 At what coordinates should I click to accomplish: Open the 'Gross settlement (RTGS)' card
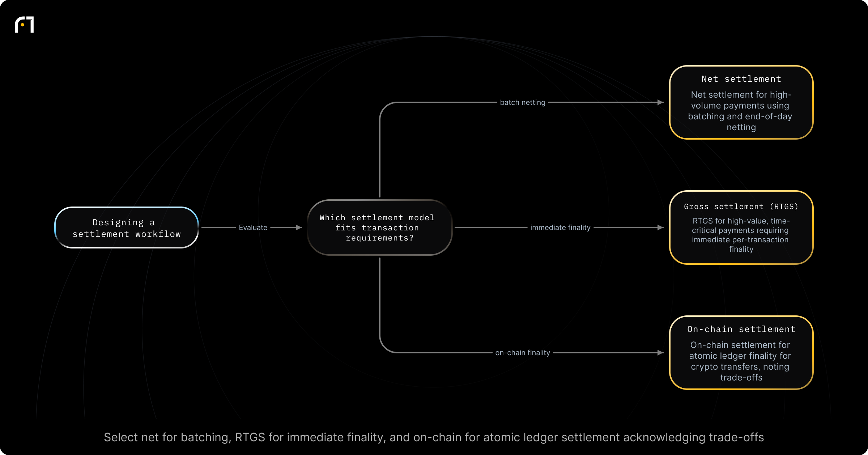(x=741, y=227)
